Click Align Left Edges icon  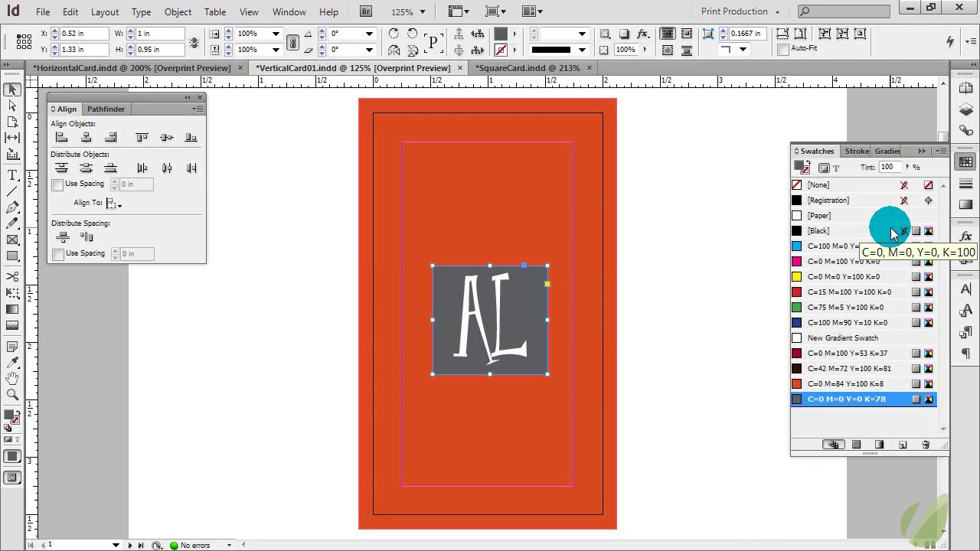[62, 138]
